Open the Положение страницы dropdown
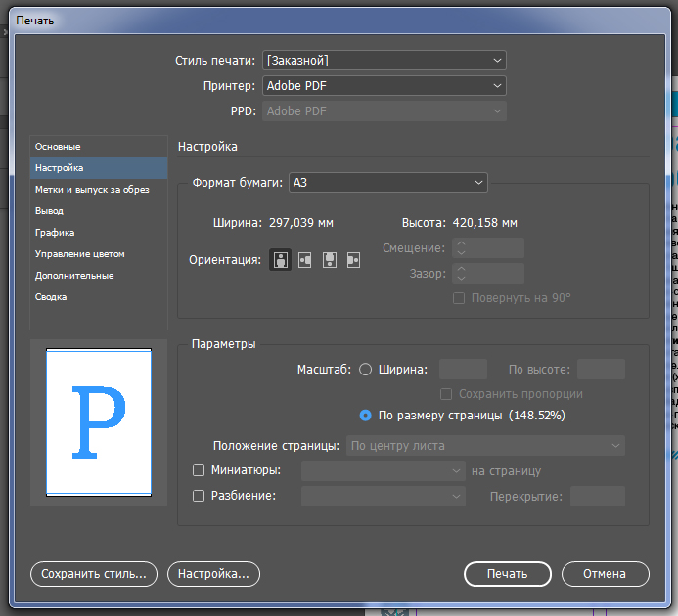678x616 pixels. [x=485, y=445]
